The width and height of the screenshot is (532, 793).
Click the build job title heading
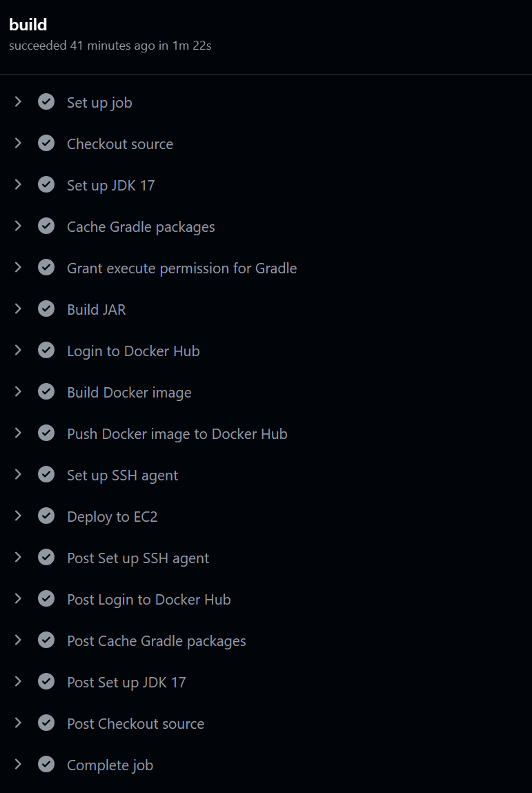point(28,24)
